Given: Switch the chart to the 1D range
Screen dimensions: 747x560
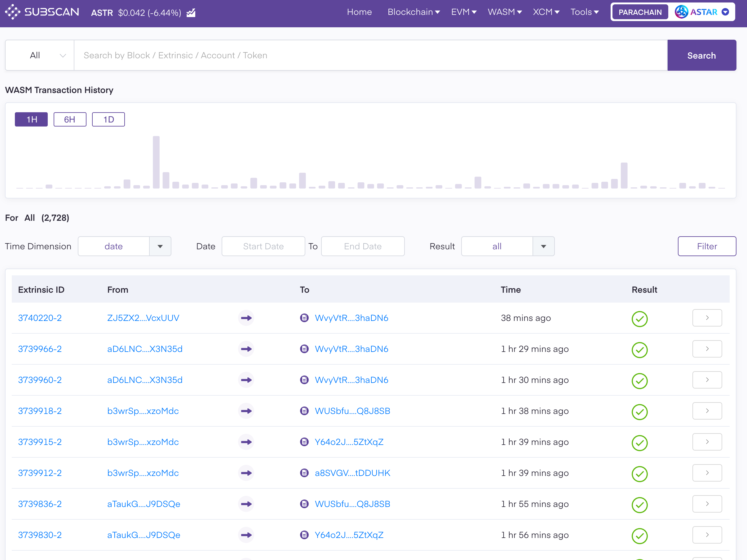Looking at the screenshot, I should coord(108,120).
